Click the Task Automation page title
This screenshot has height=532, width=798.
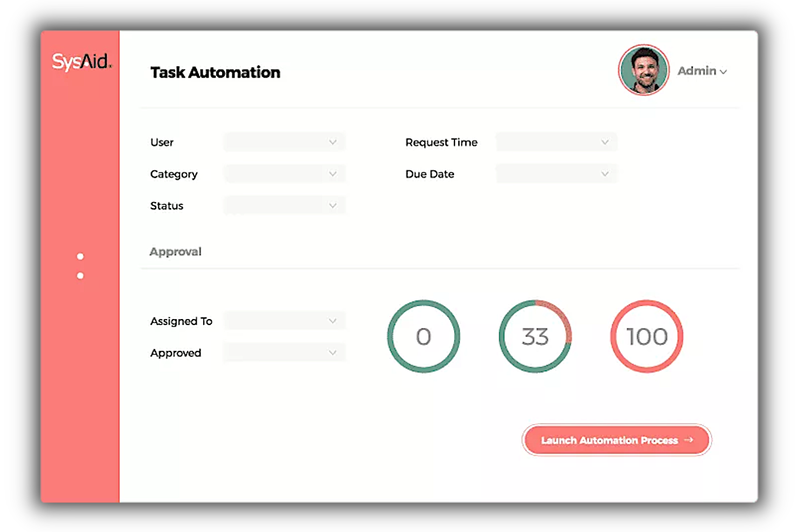coord(215,72)
